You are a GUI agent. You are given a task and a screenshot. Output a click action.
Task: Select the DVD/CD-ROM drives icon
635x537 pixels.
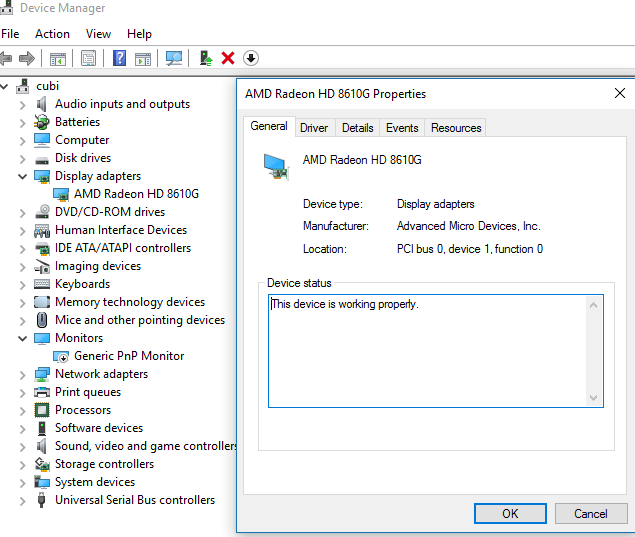click(42, 212)
